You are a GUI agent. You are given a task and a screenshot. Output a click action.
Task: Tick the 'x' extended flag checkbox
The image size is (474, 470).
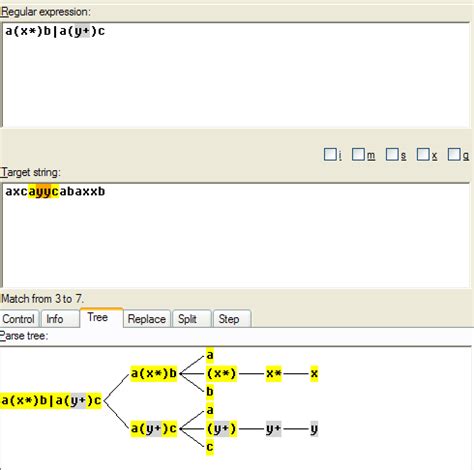[x=423, y=154]
